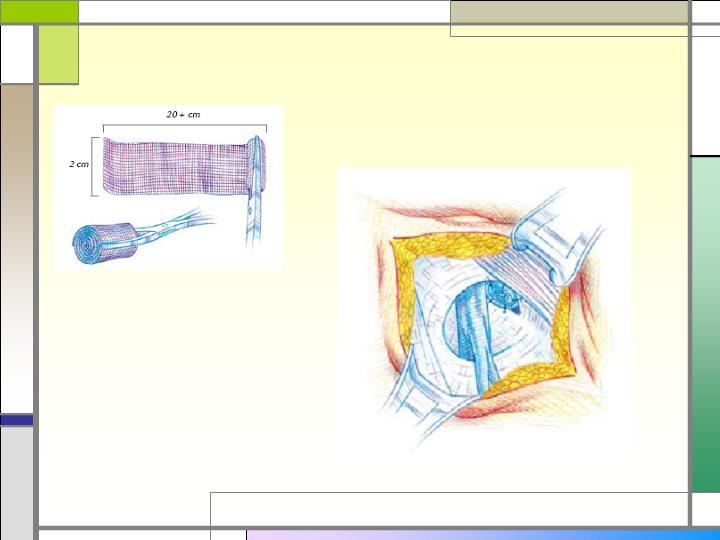Click the rolled gauze peanut illustration
Viewport: 720px width, 540px height.
coord(106,243)
